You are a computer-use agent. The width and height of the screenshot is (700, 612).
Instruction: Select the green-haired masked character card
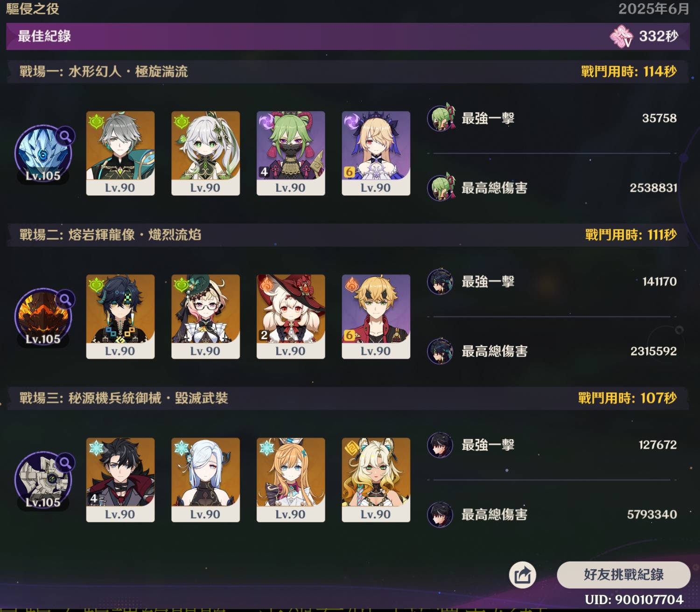291,153
